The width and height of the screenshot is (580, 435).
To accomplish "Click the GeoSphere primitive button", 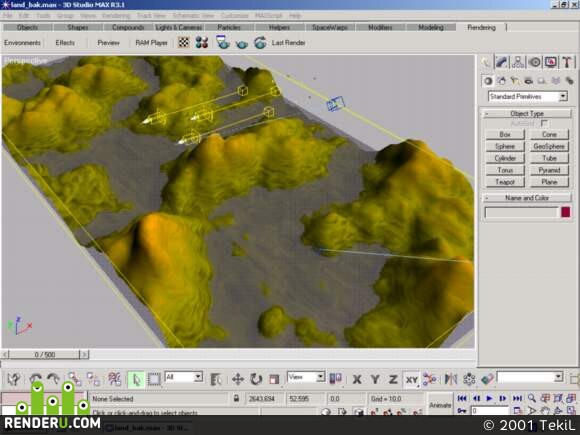I will [549, 146].
